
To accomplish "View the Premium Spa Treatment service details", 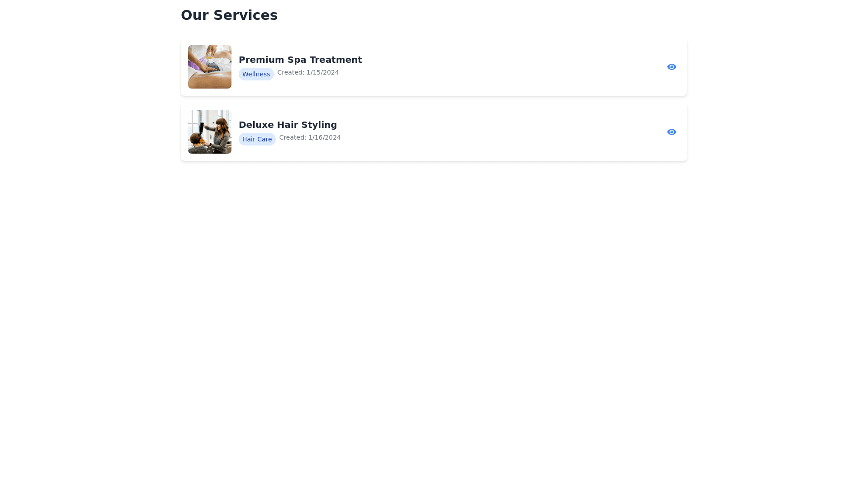I will 671,67.
